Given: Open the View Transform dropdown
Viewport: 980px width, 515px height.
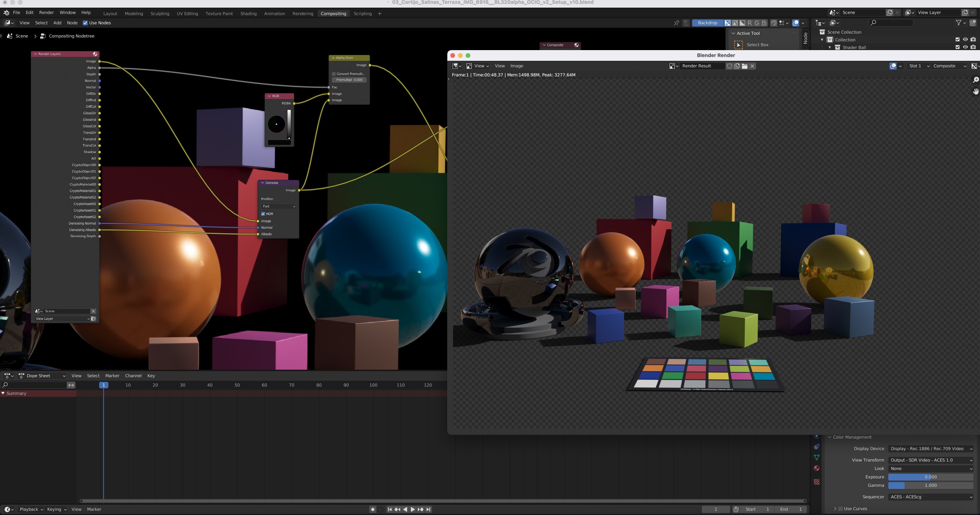Looking at the screenshot, I should [931, 460].
